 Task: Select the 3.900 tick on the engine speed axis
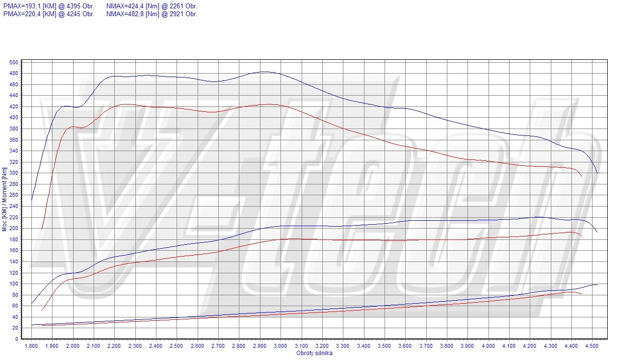[467, 346]
